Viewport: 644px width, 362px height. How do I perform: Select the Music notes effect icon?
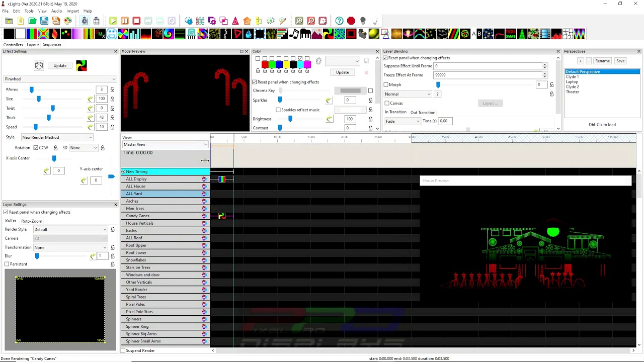pyautogui.click(x=294, y=34)
